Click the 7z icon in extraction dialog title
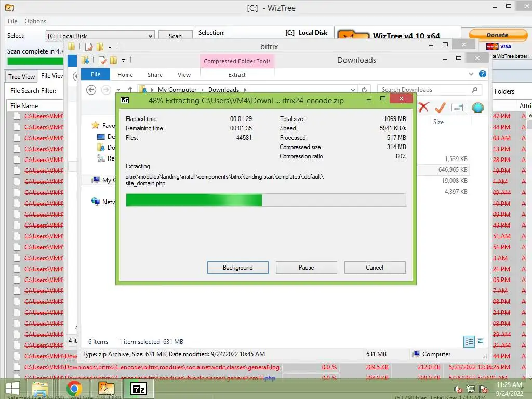Image resolution: width=532 pixels, height=399 pixels. pos(125,100)
